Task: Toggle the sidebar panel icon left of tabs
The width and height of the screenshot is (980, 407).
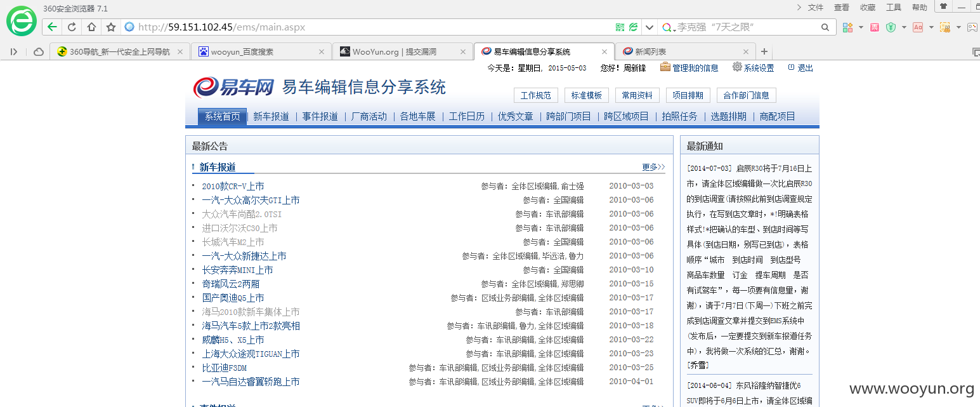Action: 14,51
